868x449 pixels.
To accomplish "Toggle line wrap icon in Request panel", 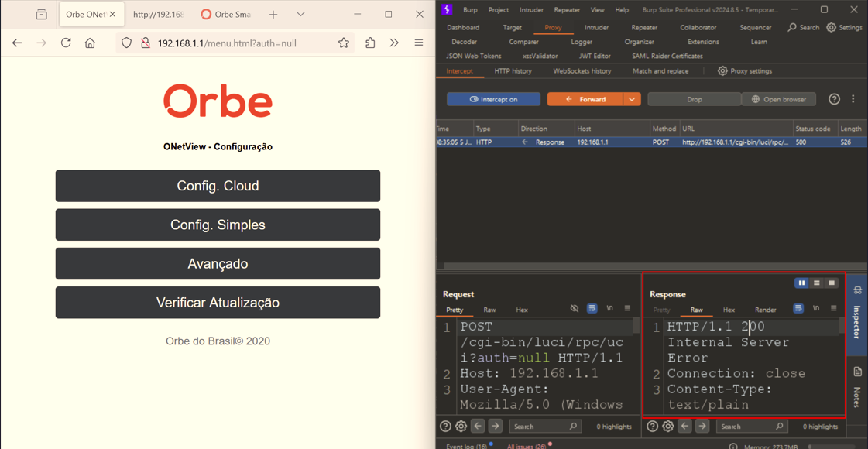I will (592, 308).
